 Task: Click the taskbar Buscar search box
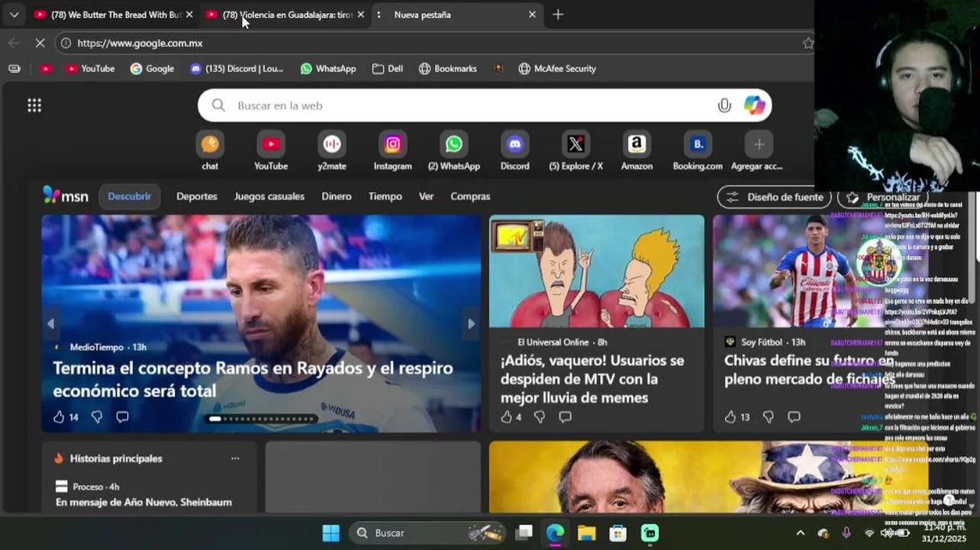pyautogui.click(x=428, y=532)
